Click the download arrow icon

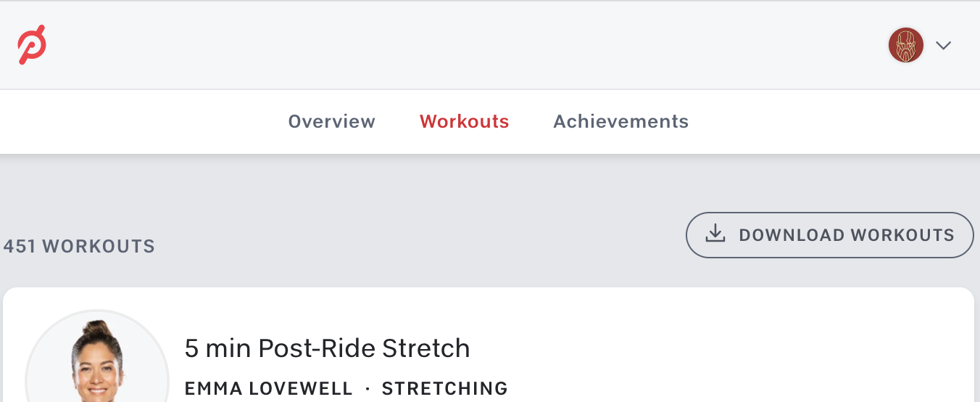click(715, 234)
